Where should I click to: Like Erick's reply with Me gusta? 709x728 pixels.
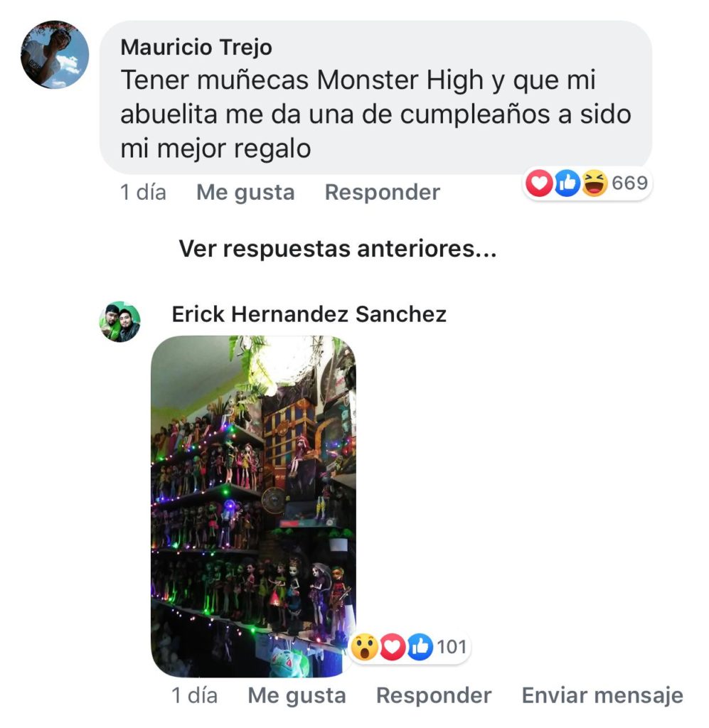pos(297,695)
